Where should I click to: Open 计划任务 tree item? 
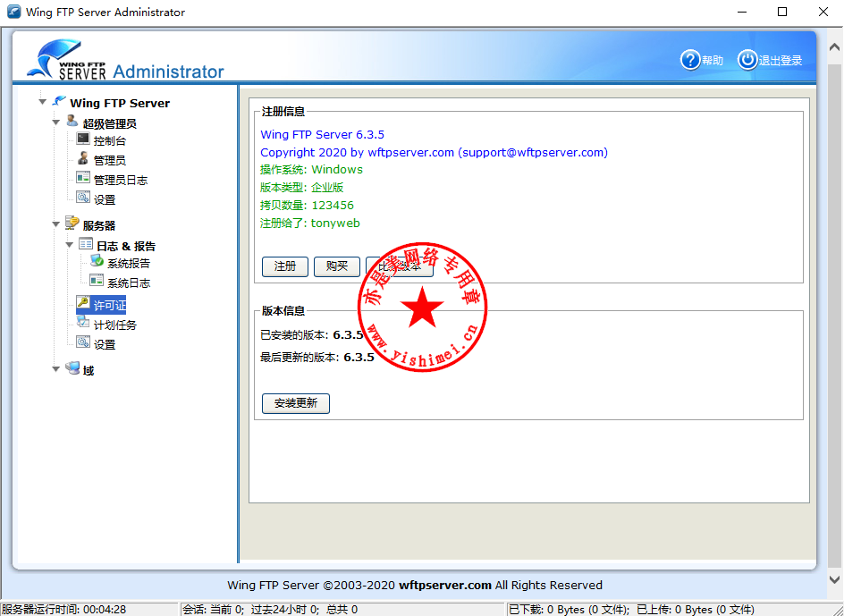click(115, 325)
